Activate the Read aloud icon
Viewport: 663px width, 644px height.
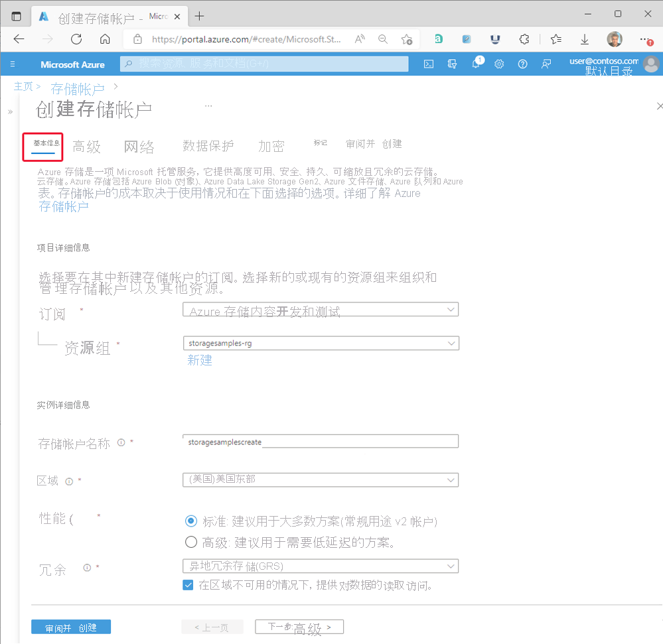pos(360,39)
